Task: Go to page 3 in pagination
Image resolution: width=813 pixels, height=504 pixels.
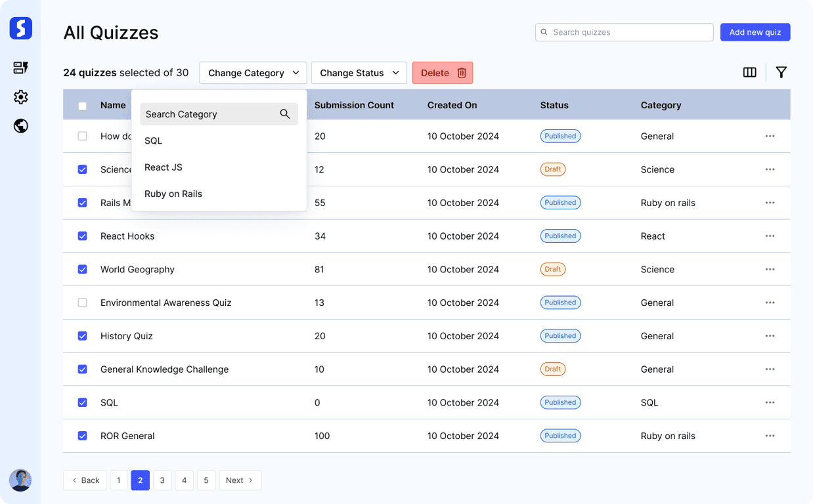Action: click(x=162, y=480)
